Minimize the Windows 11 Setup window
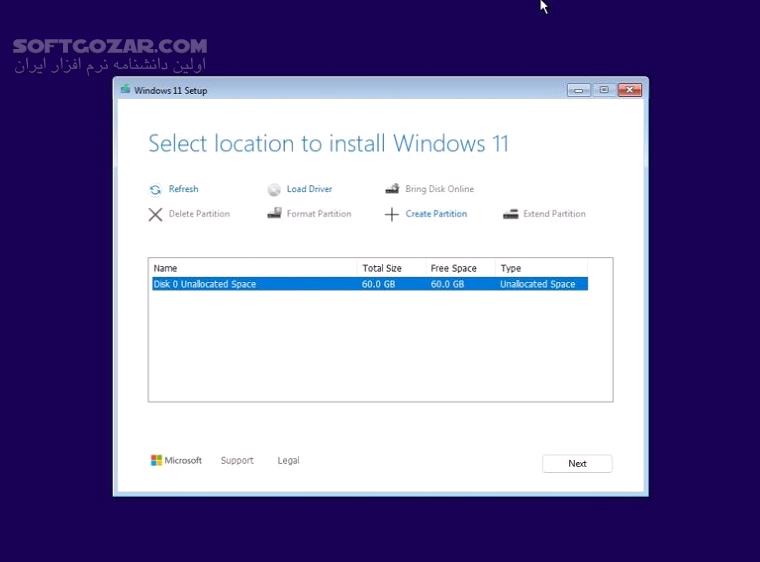760x562 pixels. [x=579, y=90]
